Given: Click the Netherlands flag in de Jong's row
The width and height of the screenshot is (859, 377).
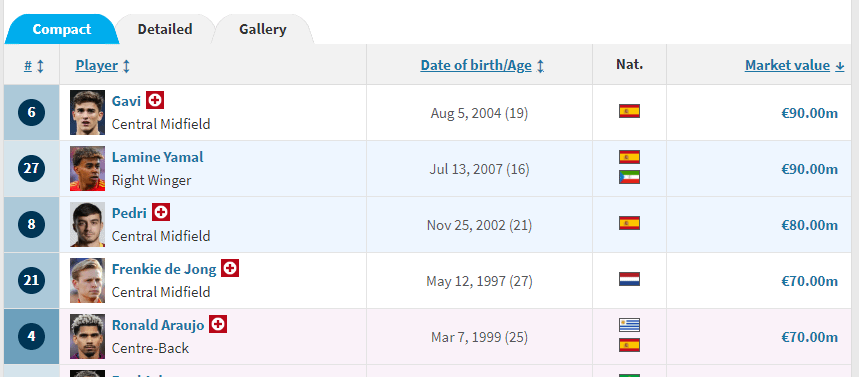Looking at the screenshot, I should [629, 279].
